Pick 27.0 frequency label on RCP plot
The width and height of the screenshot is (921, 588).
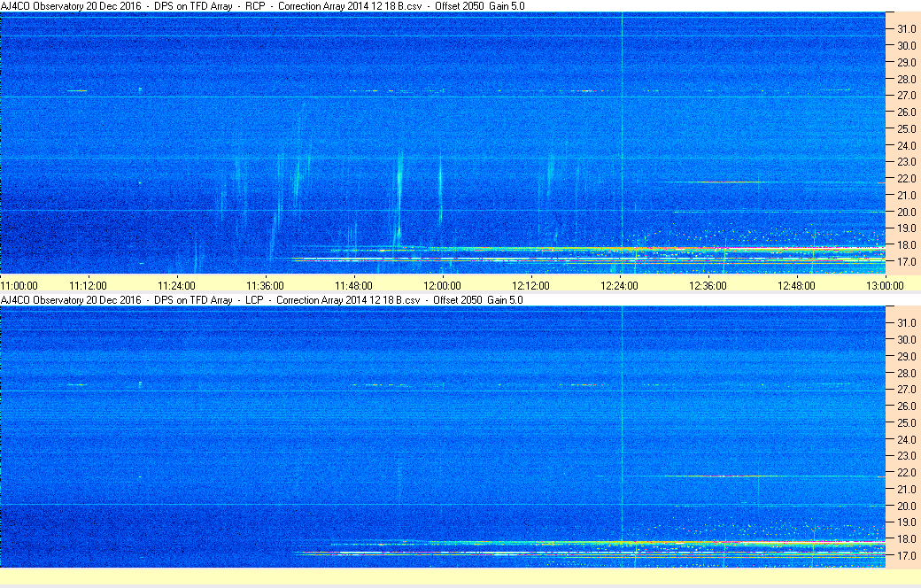click(906, 95)
